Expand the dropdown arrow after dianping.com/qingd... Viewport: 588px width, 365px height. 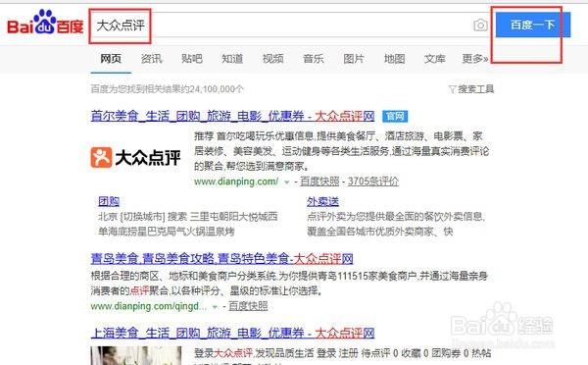point(215,307)
